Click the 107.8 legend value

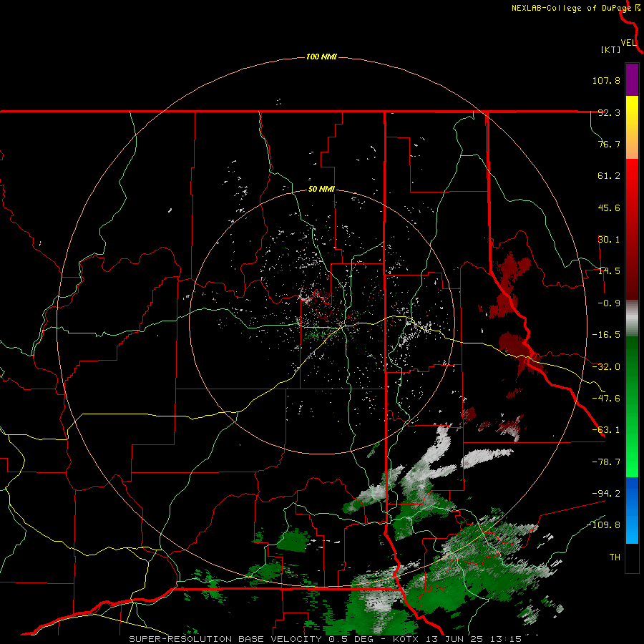click(606, 80)
